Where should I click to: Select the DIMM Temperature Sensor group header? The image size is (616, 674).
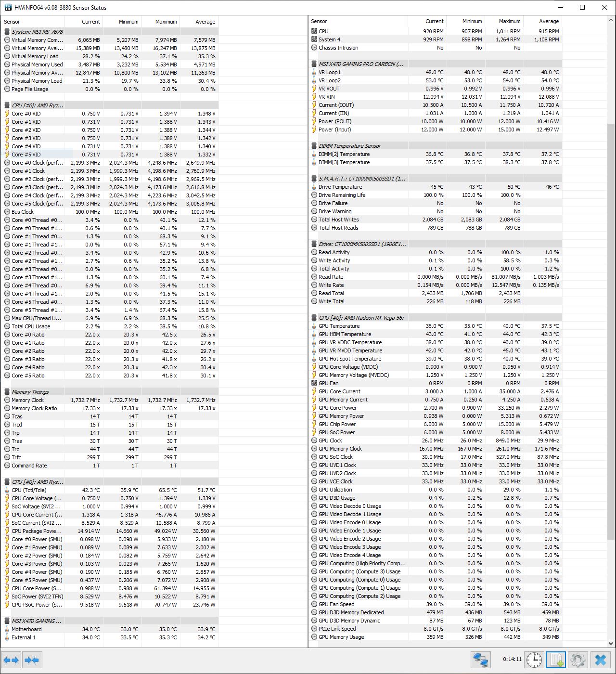[x=436, y=146]
